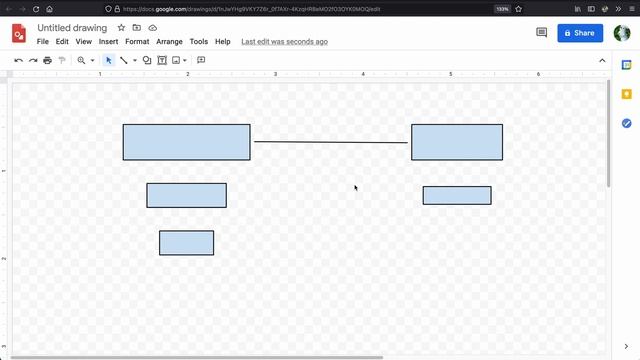Open the Google account avatar
Screen dimensions: 640x360
(x=622, y=33)
